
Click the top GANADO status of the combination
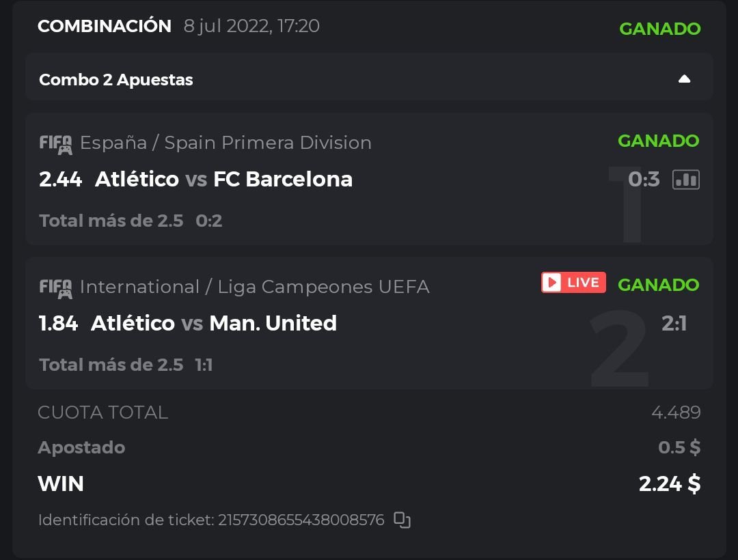659,29
